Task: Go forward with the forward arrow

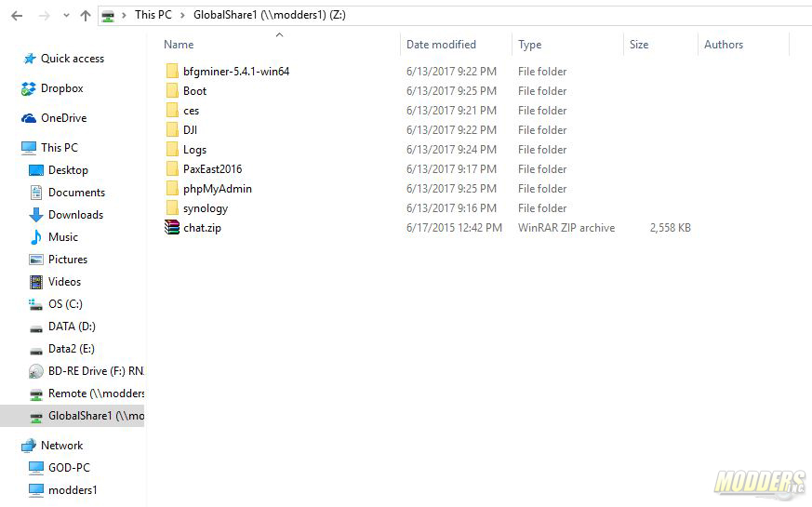Action: [x=44, y=16]
